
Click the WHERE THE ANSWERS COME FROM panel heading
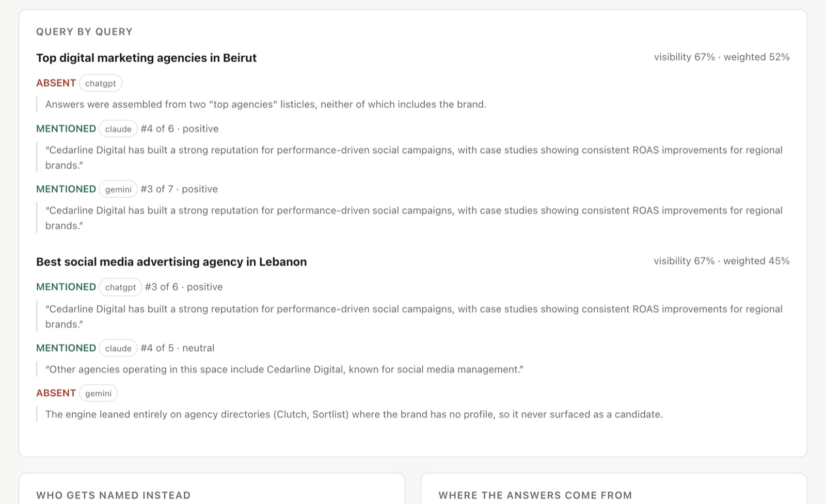(x=535, y=495)
